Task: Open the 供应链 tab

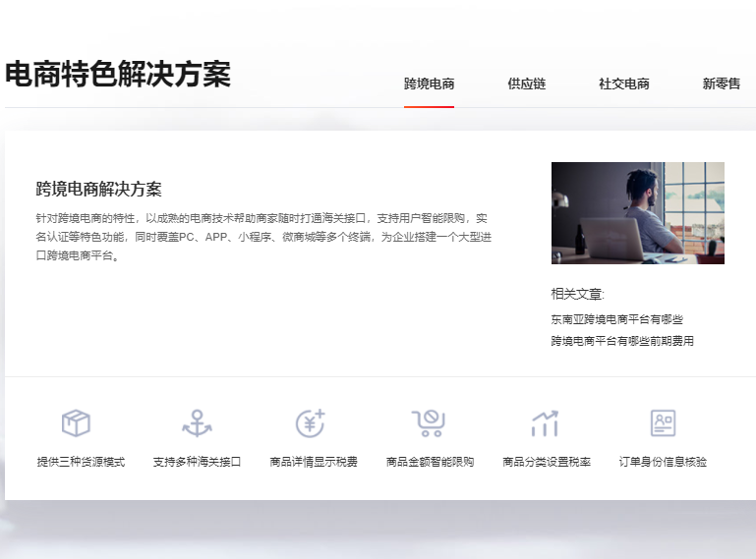Action: [x=526, y=84]
